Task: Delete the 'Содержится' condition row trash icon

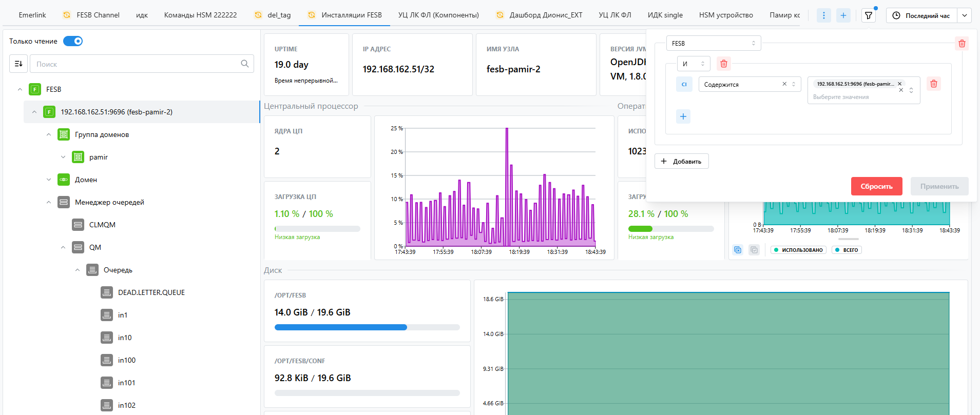Action: pyautogui.click(x=934, y=84)
